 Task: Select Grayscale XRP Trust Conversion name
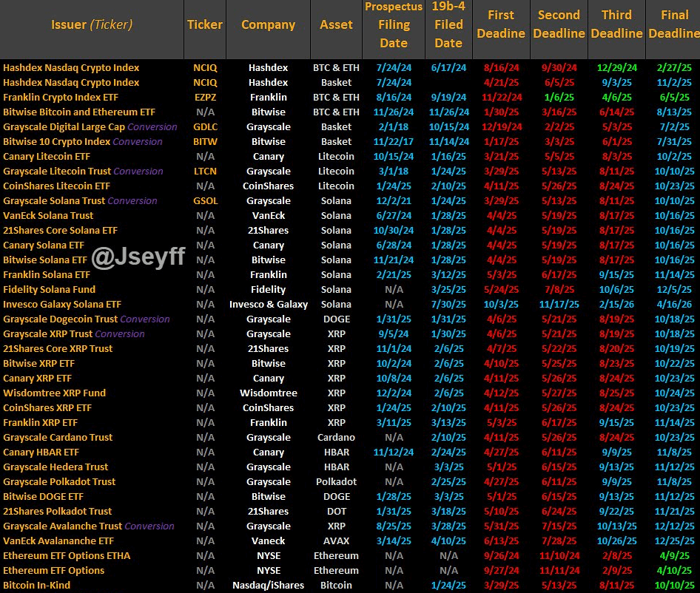pos(74,333)
